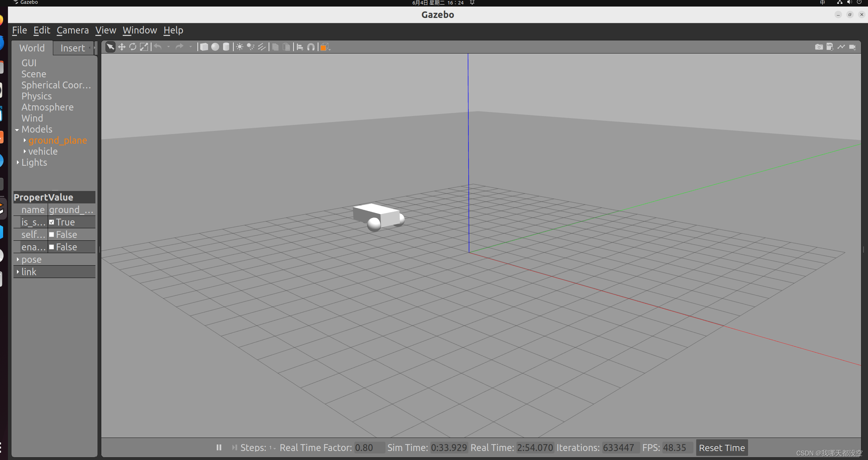Open the Camera menu
This screenshot has height=460, width=868.
[x=73, y=30]
